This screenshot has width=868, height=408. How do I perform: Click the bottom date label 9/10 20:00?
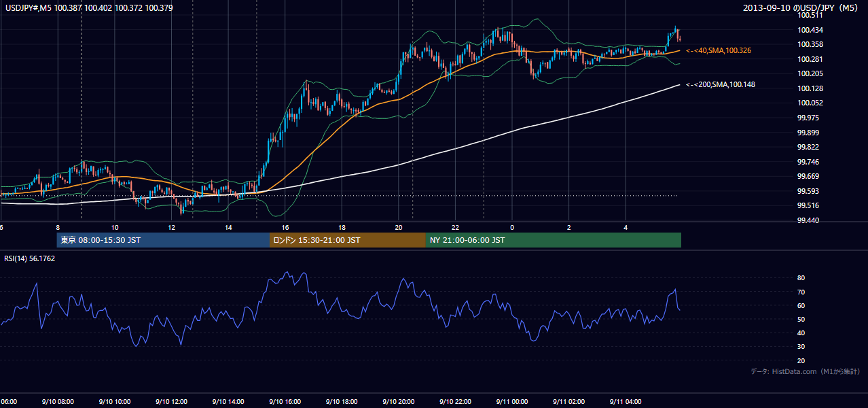(x=398, y=402)
